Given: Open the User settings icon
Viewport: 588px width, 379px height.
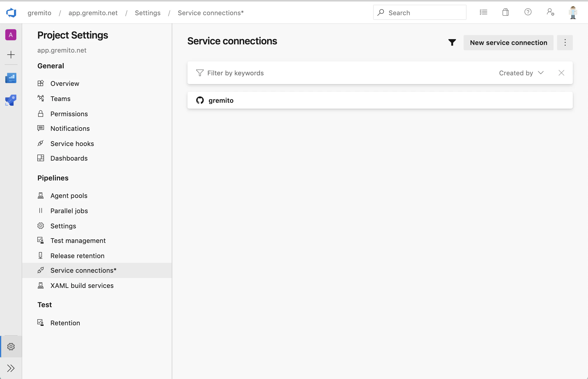Looking at the screenshot, I should click(x=550, y=12).
